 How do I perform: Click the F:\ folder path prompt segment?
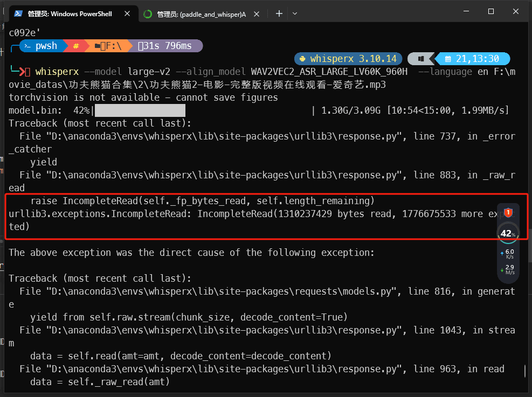coord(110,46)
